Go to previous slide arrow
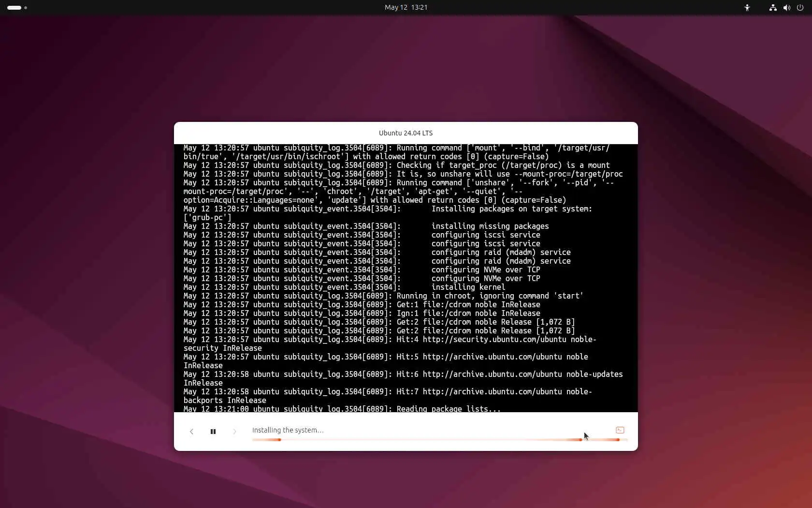This screenshot has height=508, width=812. click(x=191, y=432)
